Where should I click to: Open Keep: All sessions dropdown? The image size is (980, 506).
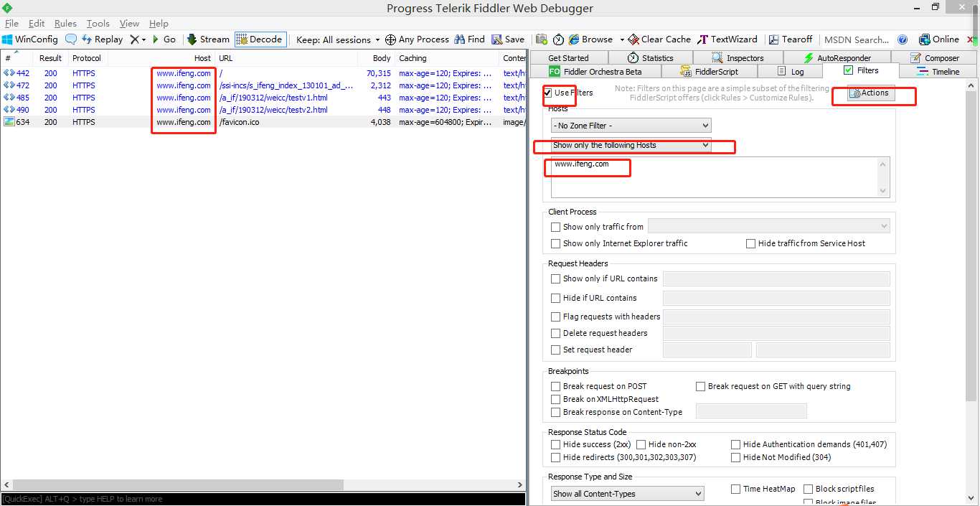(x=338, y=39)
